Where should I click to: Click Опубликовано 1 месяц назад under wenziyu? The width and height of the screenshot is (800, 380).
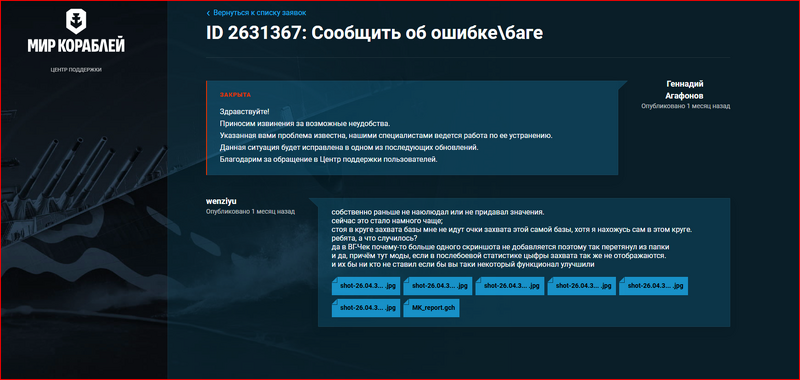250,211
